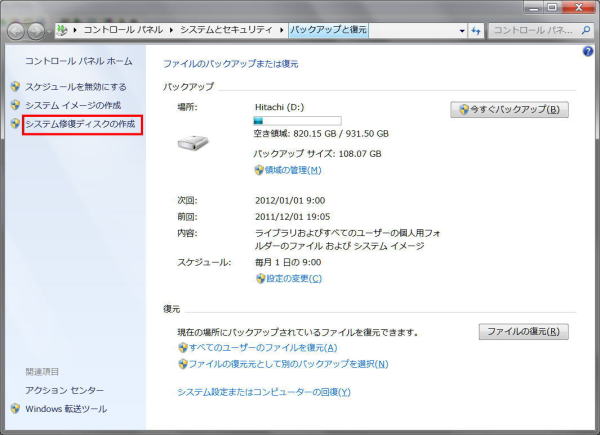Click ファイルのバックアップまたは復元 heading
Image resolution: width=600 pixels, height=435 pixels.
[x=231, y=64]
